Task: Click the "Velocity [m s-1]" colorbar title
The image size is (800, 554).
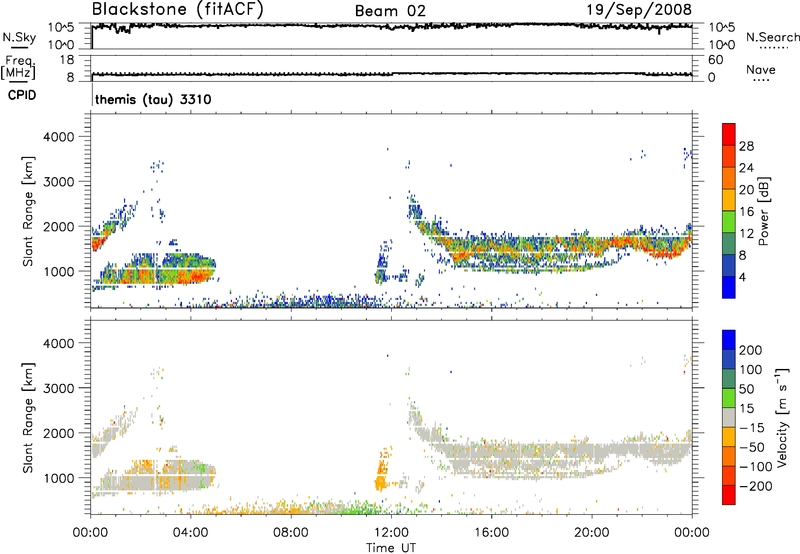Action: tap(782, 417)
